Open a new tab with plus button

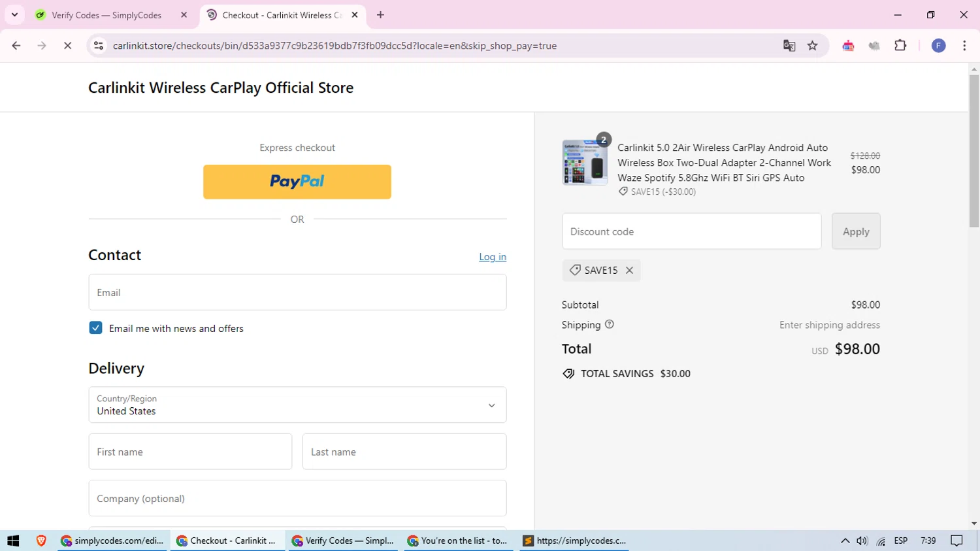(380, 15)
